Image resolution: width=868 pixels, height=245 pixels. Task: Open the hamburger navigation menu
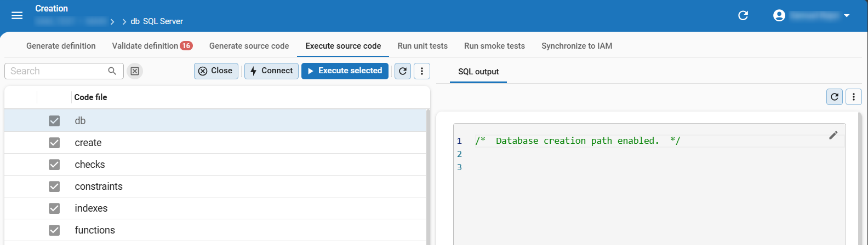pyautogui.click(x=17, y=15)
